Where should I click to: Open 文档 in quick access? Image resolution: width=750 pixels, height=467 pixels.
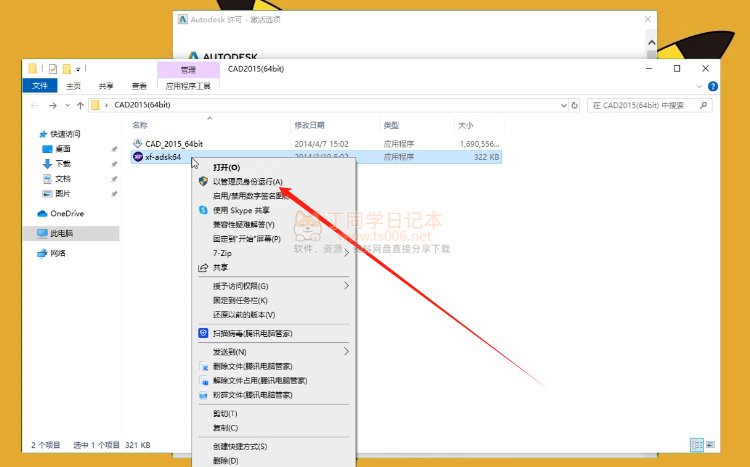point(57,178)
